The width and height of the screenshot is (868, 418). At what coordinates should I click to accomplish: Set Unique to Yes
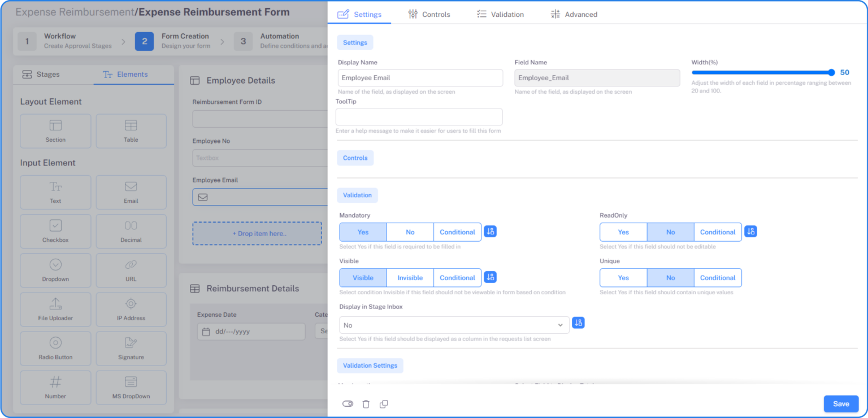coord(623,277)
